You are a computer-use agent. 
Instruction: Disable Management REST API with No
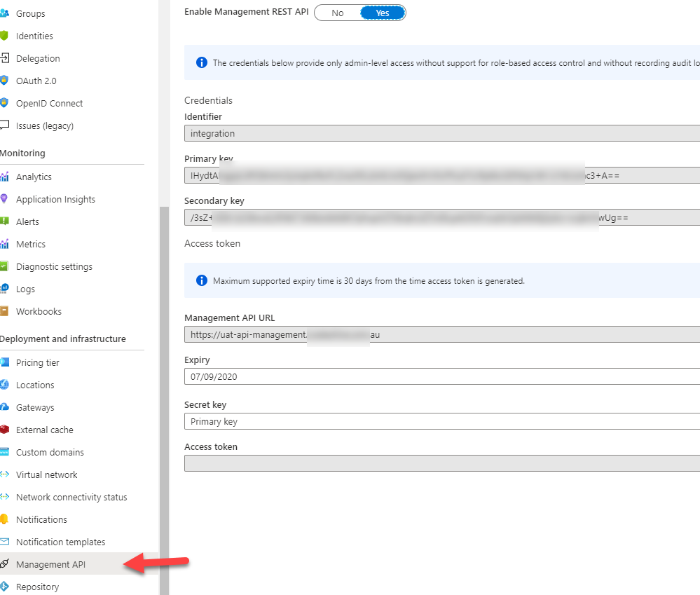tap(338, 13)
